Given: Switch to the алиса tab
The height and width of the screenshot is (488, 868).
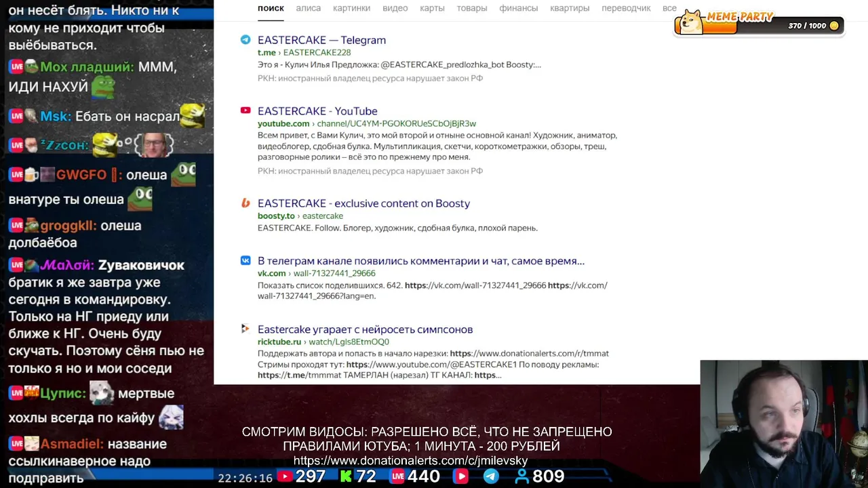Looking at the screenshot, I should tap(309, 8).
